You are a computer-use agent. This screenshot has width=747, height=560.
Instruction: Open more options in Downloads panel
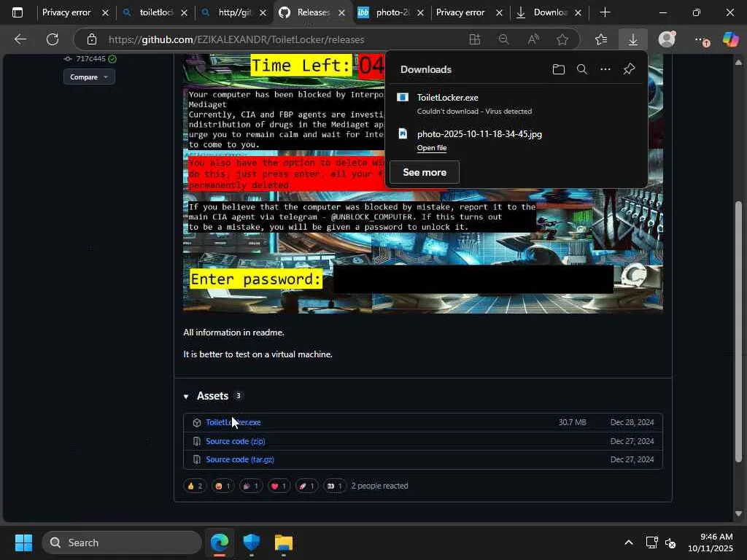[605, 69]
